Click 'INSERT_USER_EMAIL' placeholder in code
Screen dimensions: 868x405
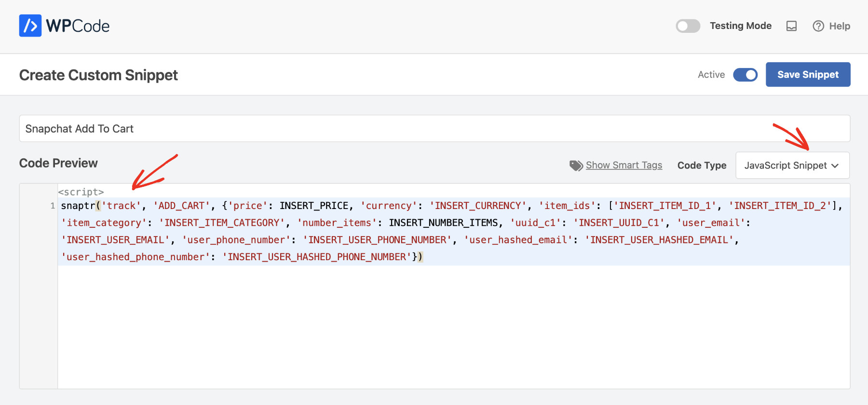tap(115, 240)
